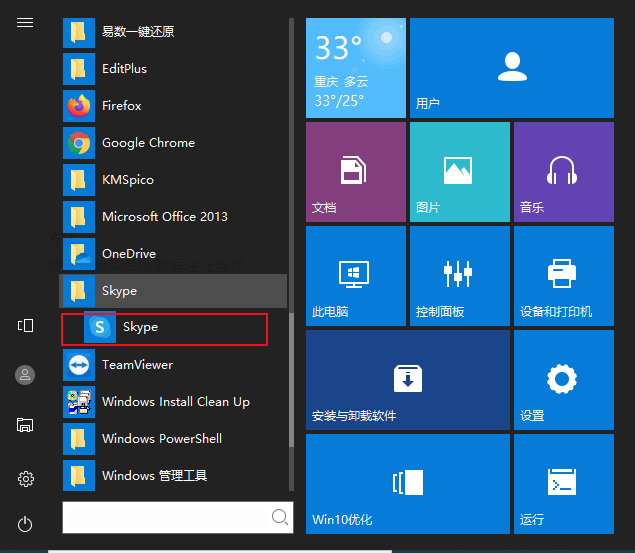Expand the Windows 管理工具 folder

tap(174, 476)
